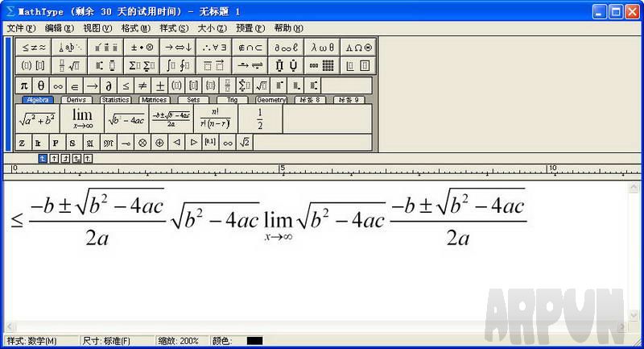Insert the pi symbol from small bar
Image resolution: width=644 pixels, height=349 pixels.
24,85
